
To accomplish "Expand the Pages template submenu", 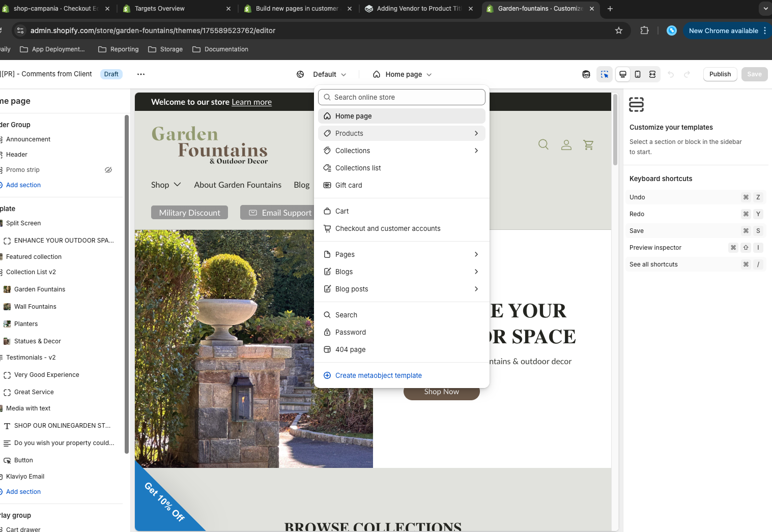I will click(x=476, y=254).
